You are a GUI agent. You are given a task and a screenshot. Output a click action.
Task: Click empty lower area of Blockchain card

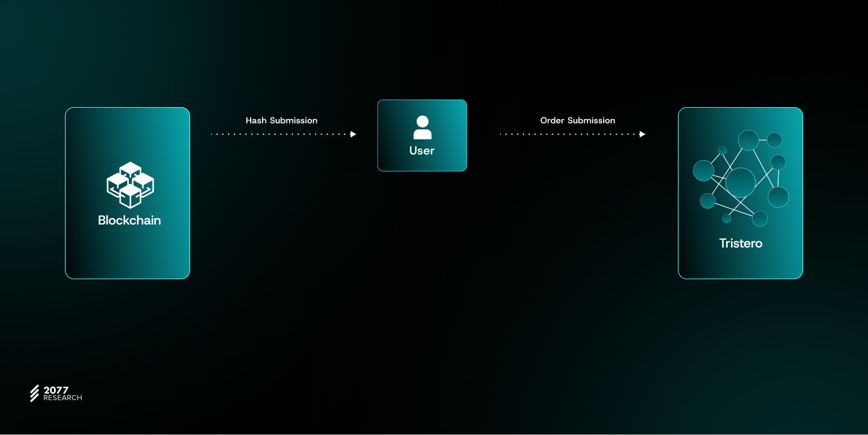127,254
